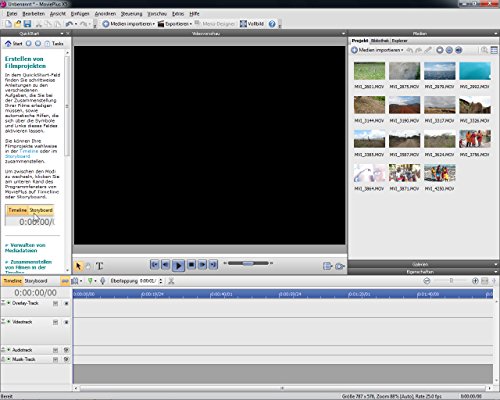Click the Save disk icon in toolbar
The width and height of the screenshot is (500, 400).
pos(27,24)
